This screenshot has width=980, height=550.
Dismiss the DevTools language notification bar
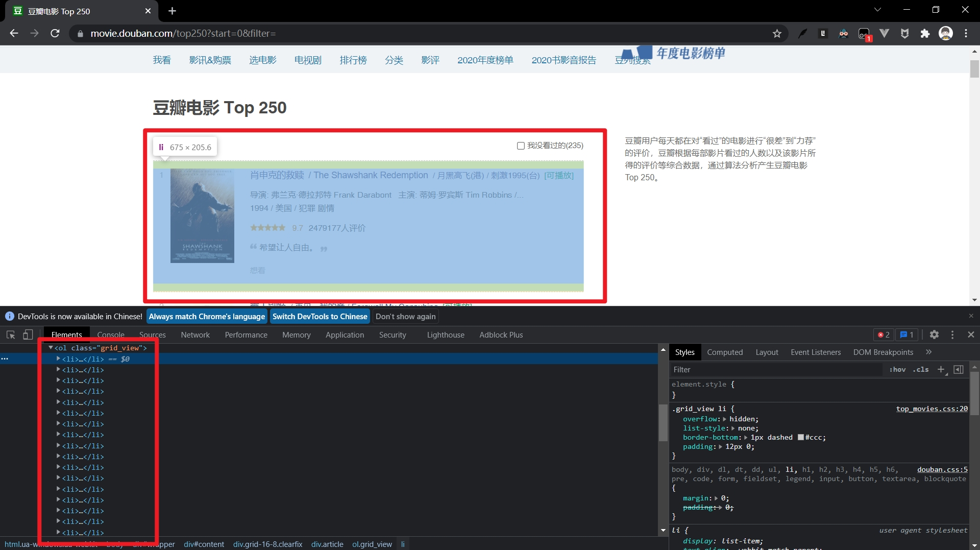tap(971, 316)
